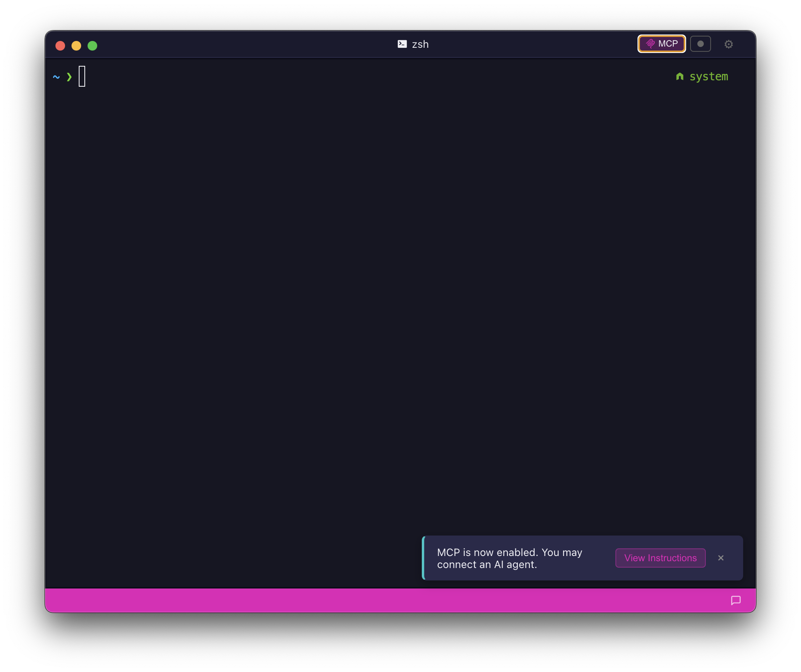This screenshot has width=801, height=672.
Task: Toggle MCP off
Action: click(662, 44)
